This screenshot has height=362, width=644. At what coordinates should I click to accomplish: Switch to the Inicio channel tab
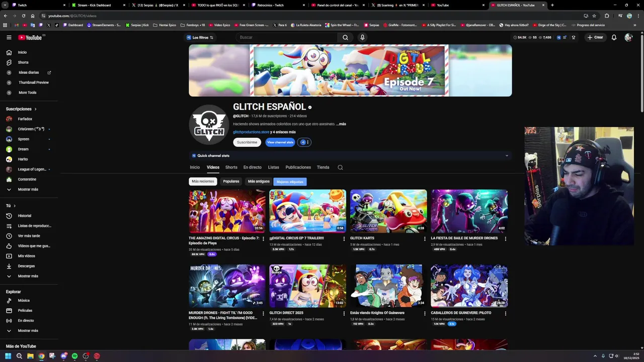click(195, 167)
